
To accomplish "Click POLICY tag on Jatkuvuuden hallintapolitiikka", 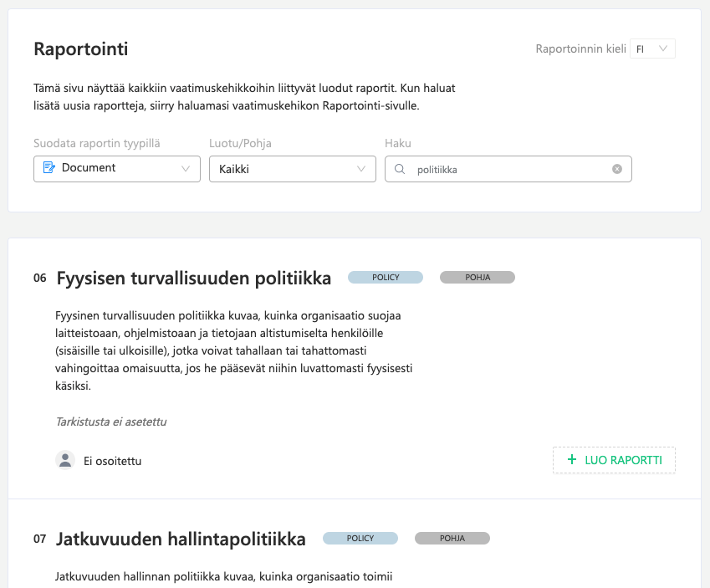I will (x=360, y=538).
